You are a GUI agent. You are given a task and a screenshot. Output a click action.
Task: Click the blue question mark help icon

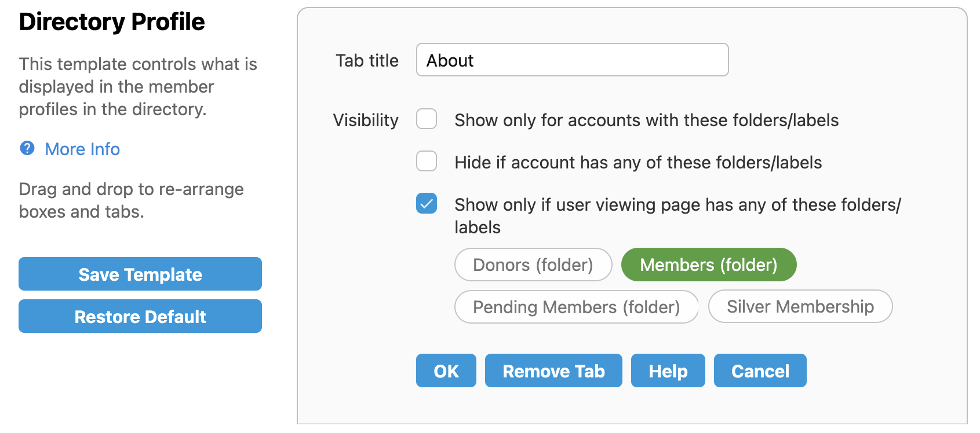pos(27,149)
